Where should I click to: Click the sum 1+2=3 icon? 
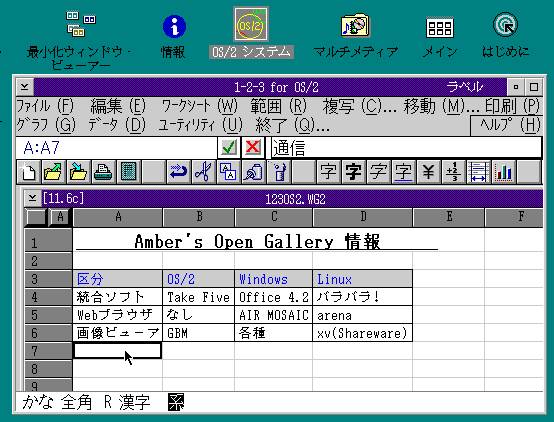point(454,172)
